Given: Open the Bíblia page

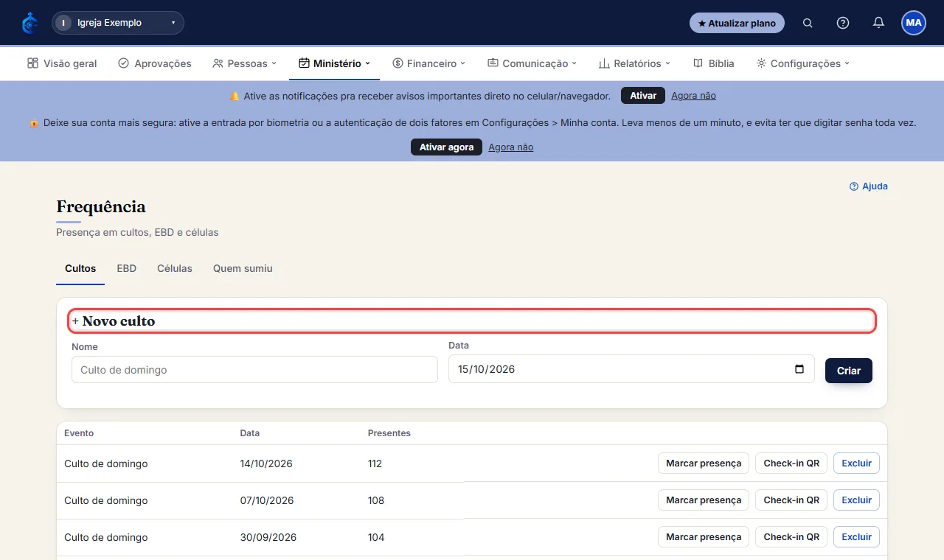Looking at the screenshot, I should click(713, 63).
